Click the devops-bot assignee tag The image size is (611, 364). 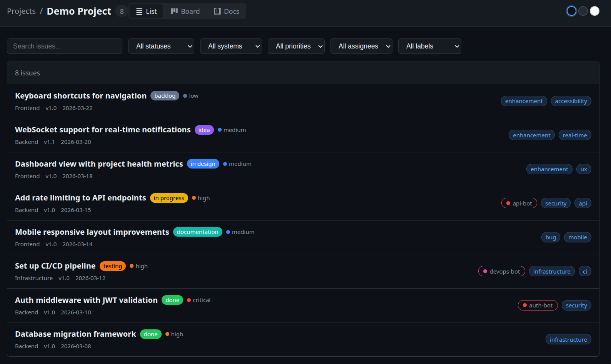point(501,272)
